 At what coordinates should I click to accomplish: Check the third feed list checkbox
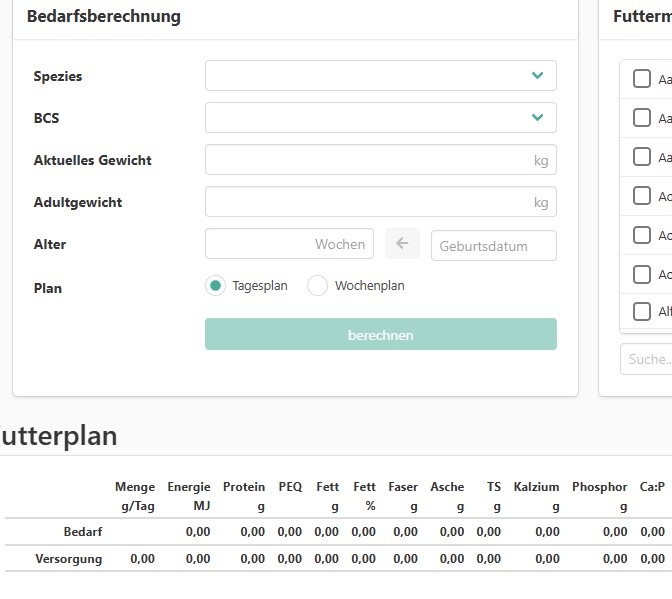click(x=642, y=157)
